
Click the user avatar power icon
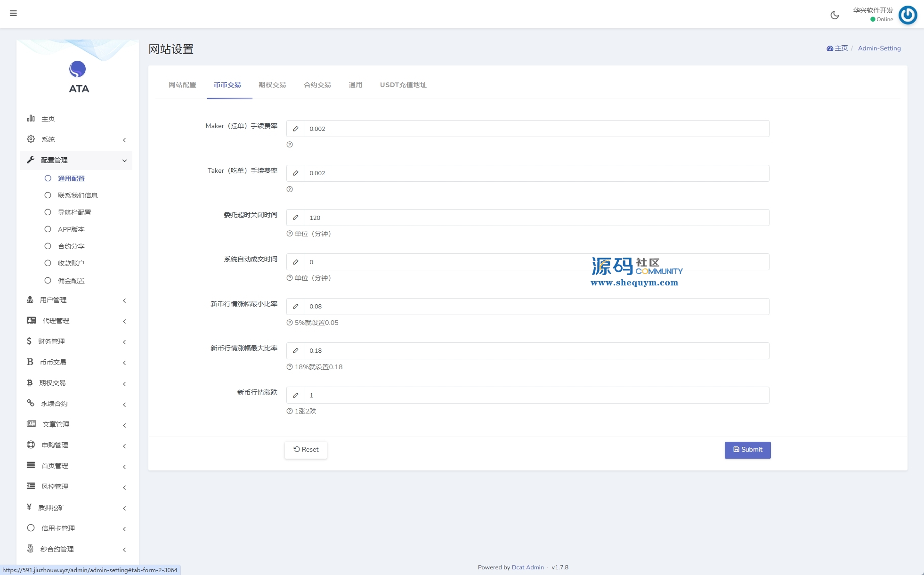pyautogui.click(x=908, y=15)
